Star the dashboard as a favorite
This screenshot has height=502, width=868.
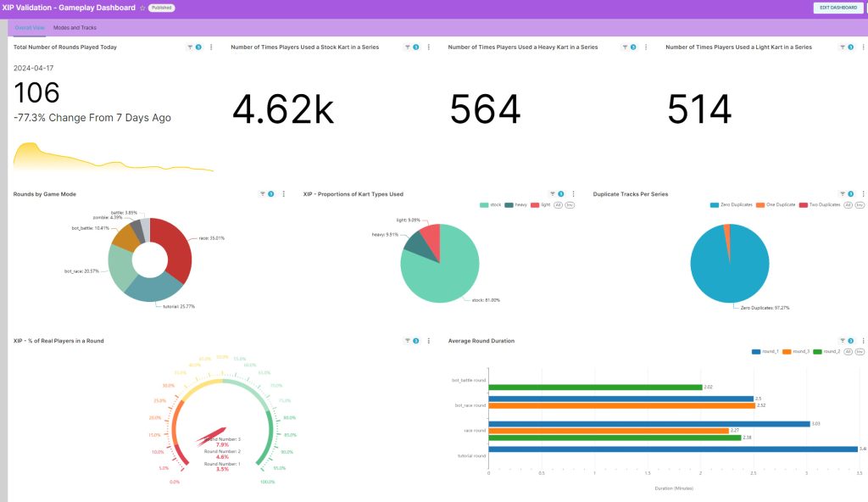pos(142,8)
